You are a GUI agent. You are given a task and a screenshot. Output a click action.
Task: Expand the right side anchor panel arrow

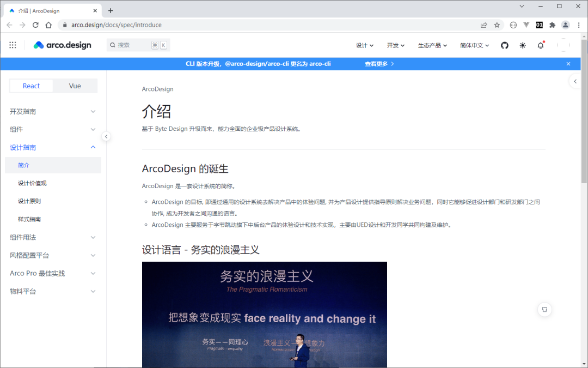575,81
